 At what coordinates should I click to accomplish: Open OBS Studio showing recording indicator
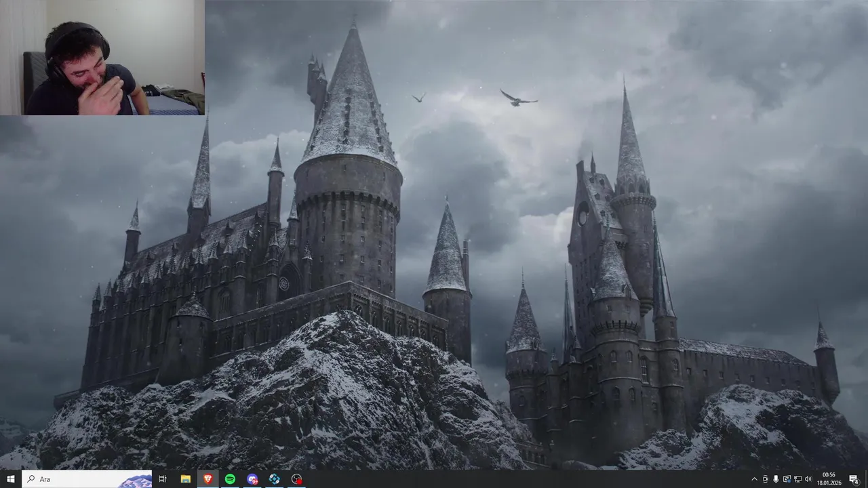click(x=296, y=479)
